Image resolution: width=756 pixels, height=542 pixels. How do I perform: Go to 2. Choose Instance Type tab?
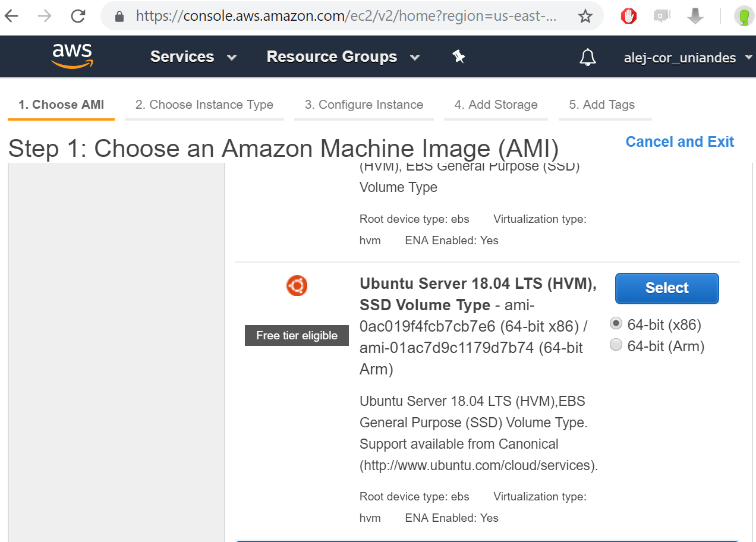tap(204, 105)
